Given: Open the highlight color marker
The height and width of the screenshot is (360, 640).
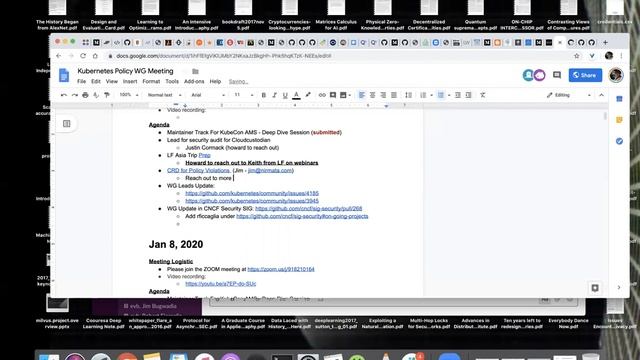Looking at the screenshot, I should [308, 95].
